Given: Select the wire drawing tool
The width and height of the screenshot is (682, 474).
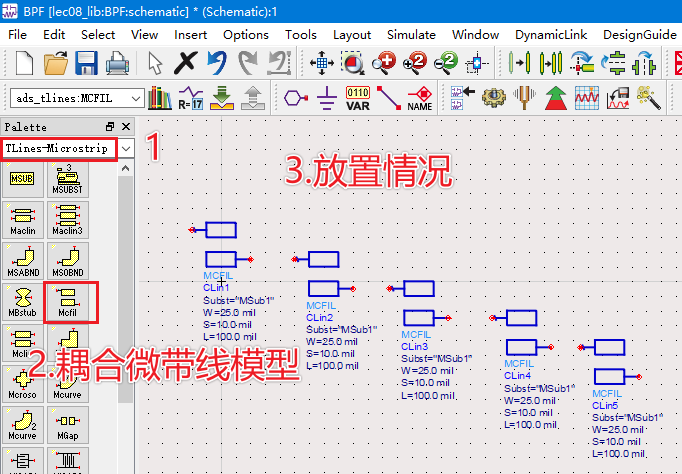Looking at the screenshot, I should tap(388, 98).
